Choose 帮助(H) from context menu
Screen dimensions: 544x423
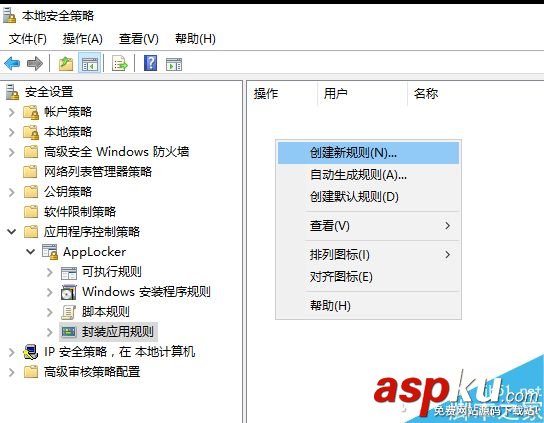[x=368, y=305]
